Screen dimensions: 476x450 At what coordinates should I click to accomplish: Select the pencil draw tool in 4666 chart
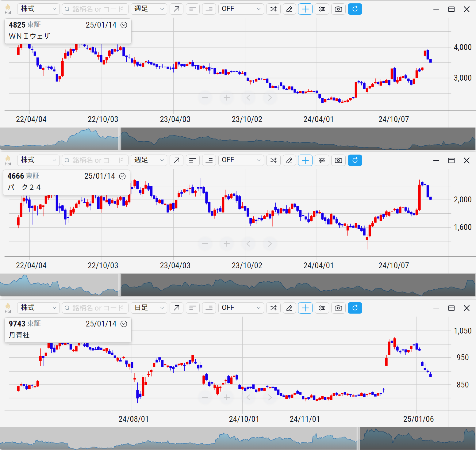coord(289,160)
